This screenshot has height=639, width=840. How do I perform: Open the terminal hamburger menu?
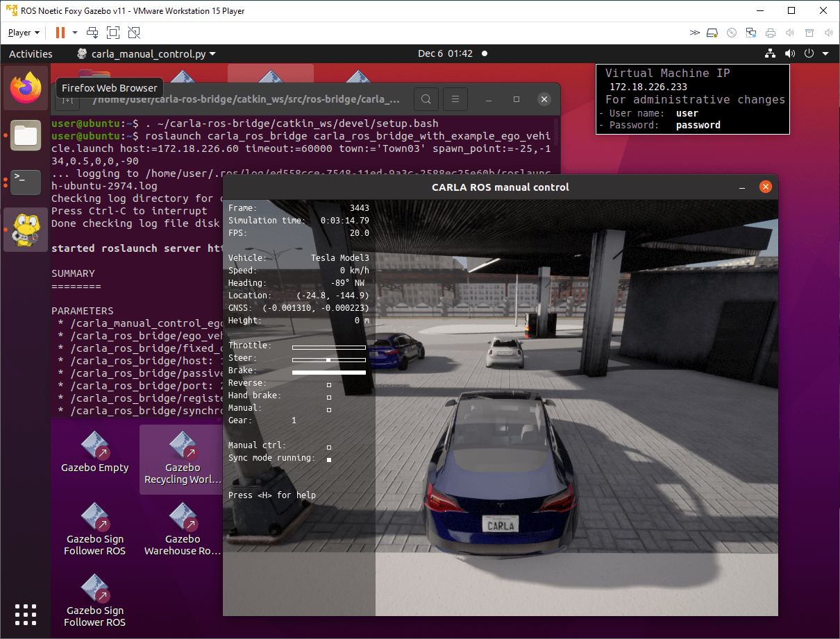455,99
